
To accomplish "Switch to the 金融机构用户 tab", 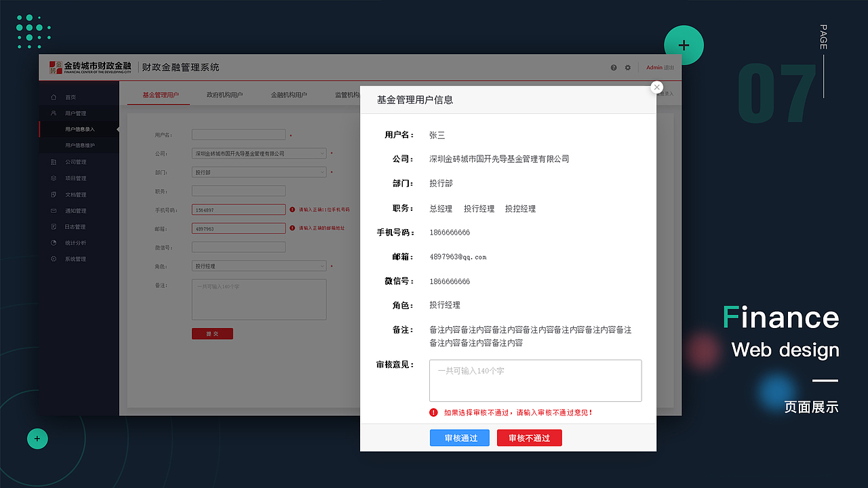I will tap(289, 95).
